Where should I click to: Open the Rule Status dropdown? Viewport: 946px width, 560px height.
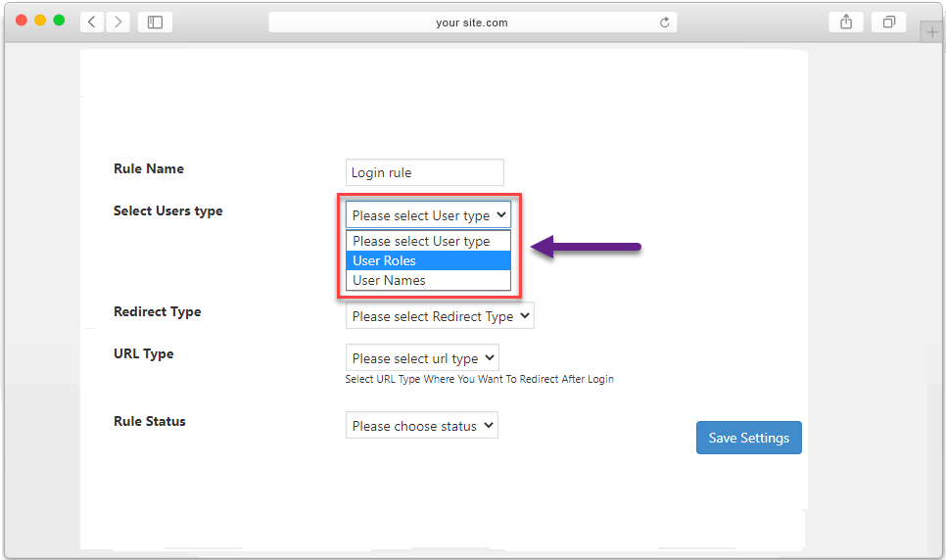click(422, 426)
